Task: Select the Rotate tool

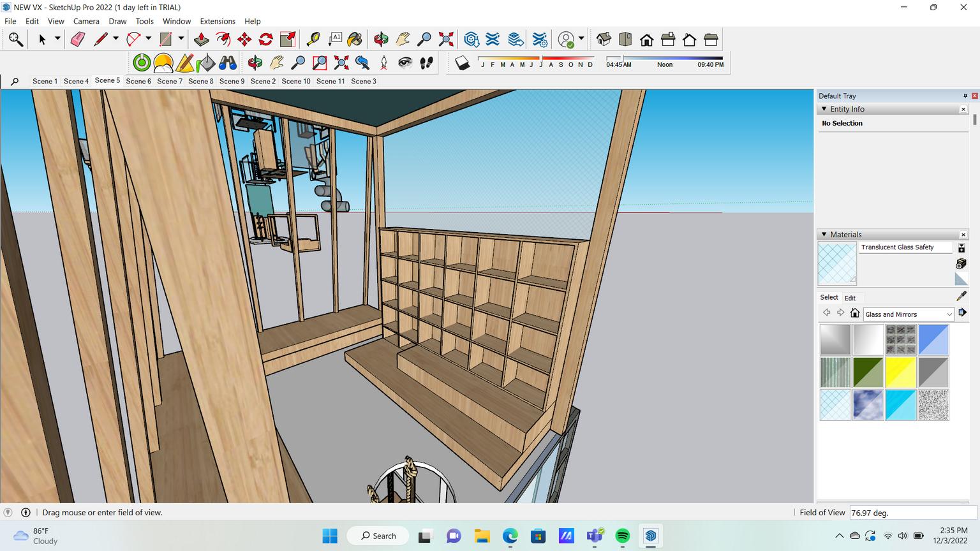Action: [266, 40]
